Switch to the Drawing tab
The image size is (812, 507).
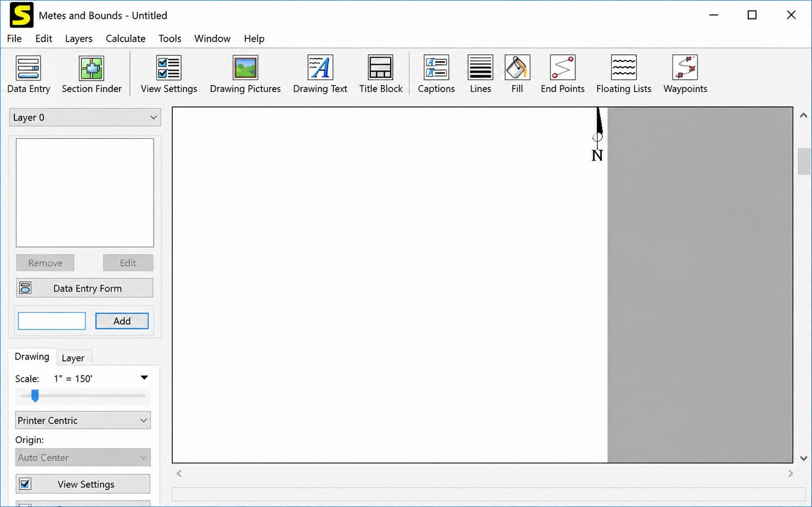32,357
